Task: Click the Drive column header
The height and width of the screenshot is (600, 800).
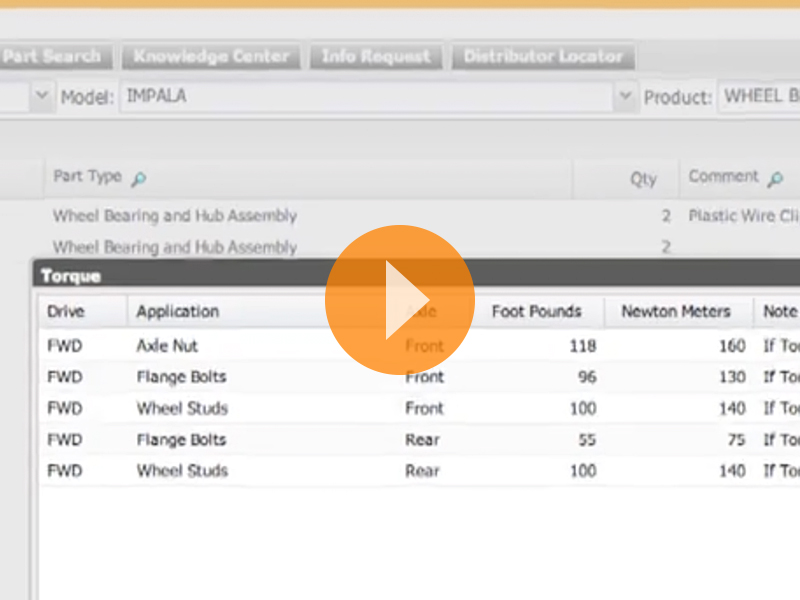Action: point(66,311)
